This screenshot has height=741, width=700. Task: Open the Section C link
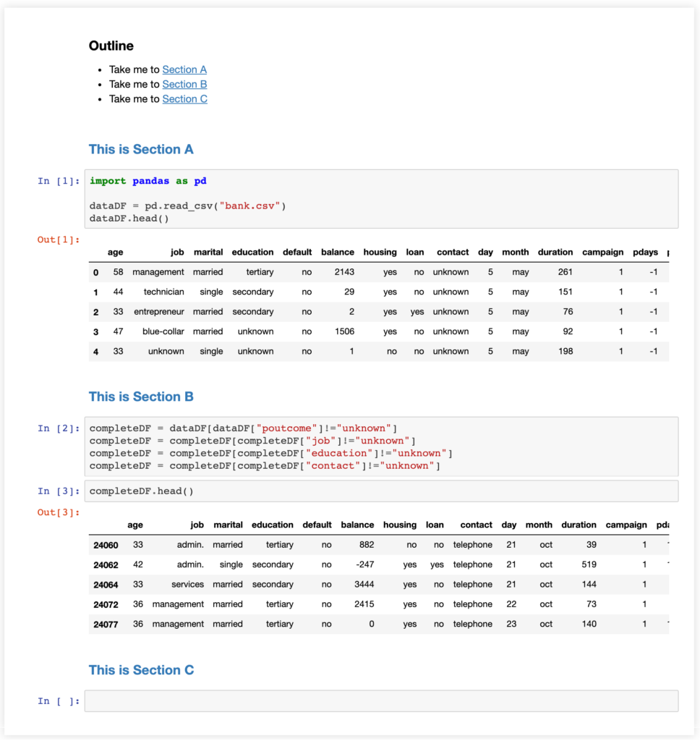click(184, 99)
